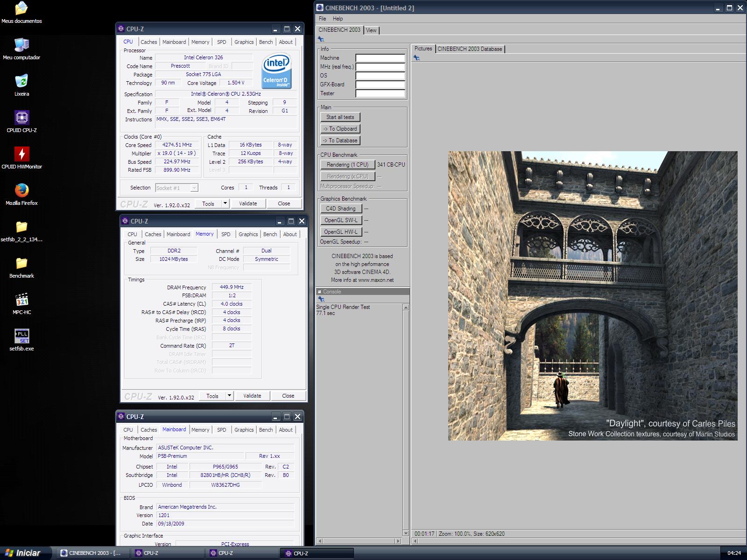The height and width of the screenshot is (560, 747).
Task: Click Tester input field
Action: (x=381, y=93)
